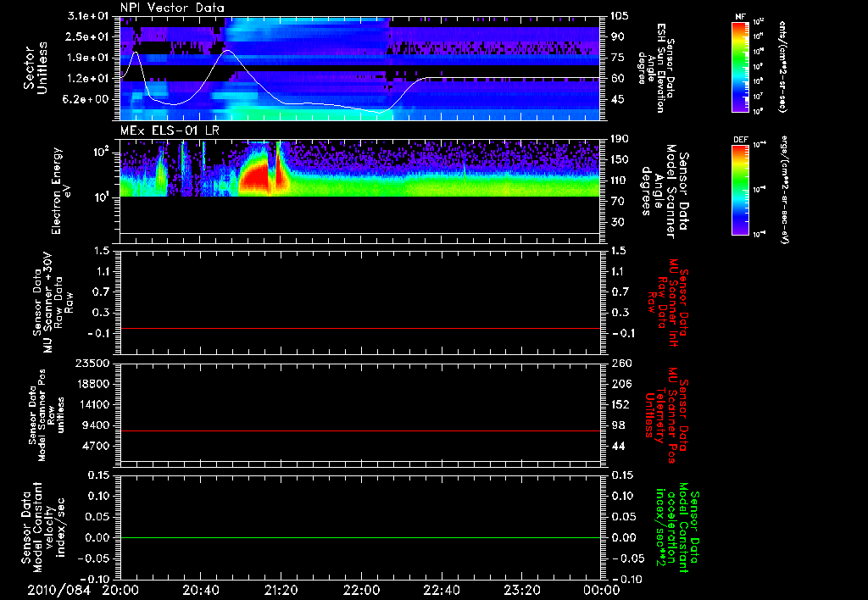
Task: Click the white sun elevation curve peak
Action: tap(229, 50)
